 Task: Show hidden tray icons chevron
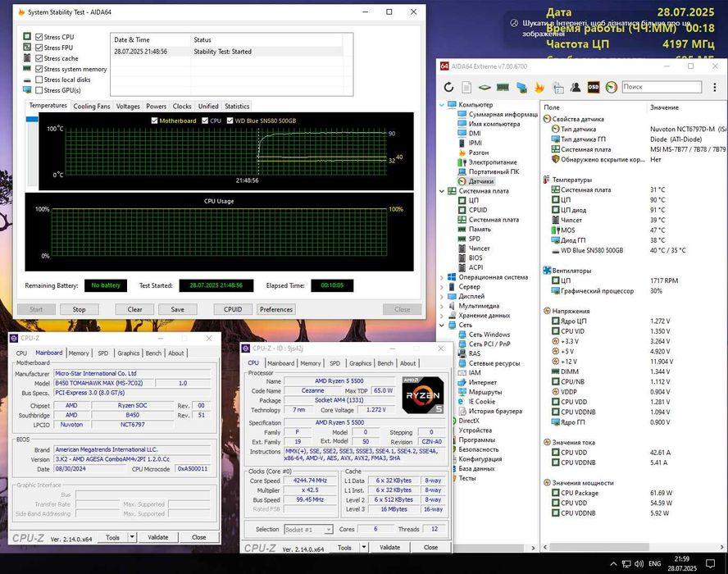[x=613, y=564]
